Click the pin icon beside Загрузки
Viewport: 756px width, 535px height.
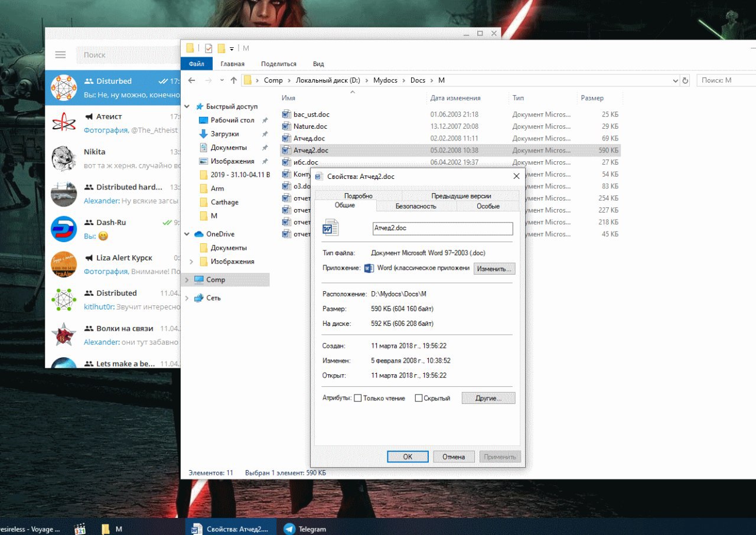[265, 134]
